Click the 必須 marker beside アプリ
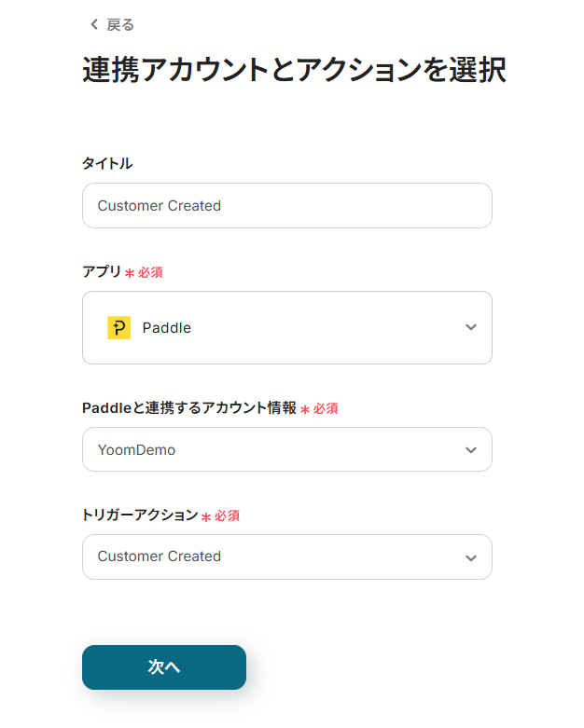The height and width of the screenshot is (728, 584). coord(151,272)
